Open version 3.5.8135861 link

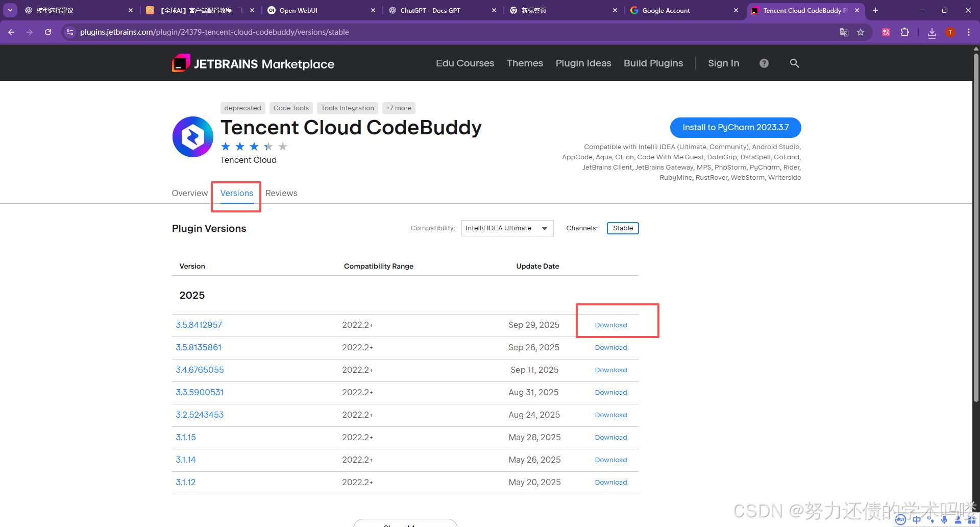199,348
